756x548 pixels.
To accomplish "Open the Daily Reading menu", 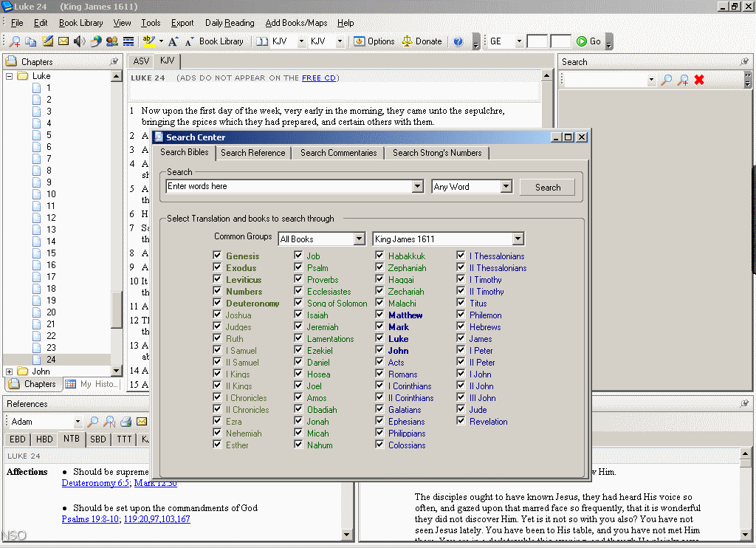I will pyautogui.click(x=230, y=23).
